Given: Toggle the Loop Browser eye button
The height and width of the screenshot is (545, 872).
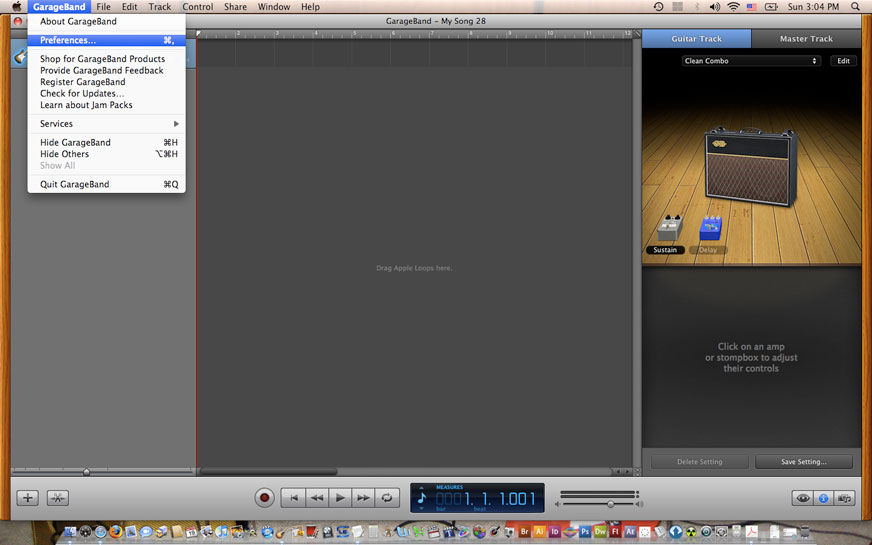Looking at the screenshot, I should point(802,498).
